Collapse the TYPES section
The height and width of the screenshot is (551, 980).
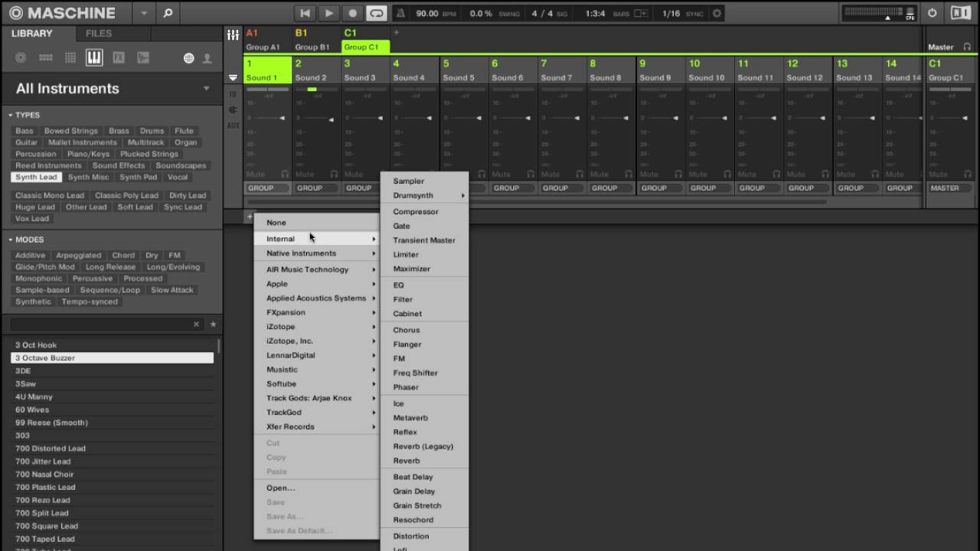[x=11, y=115]
